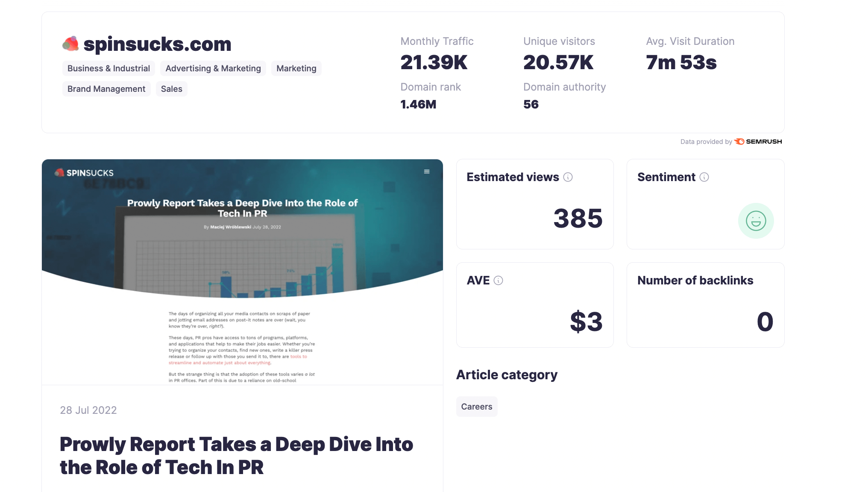This screenshot has height=492, width=868.
Task: Click the Sales category tag
Action: click(x=171, y=89)
